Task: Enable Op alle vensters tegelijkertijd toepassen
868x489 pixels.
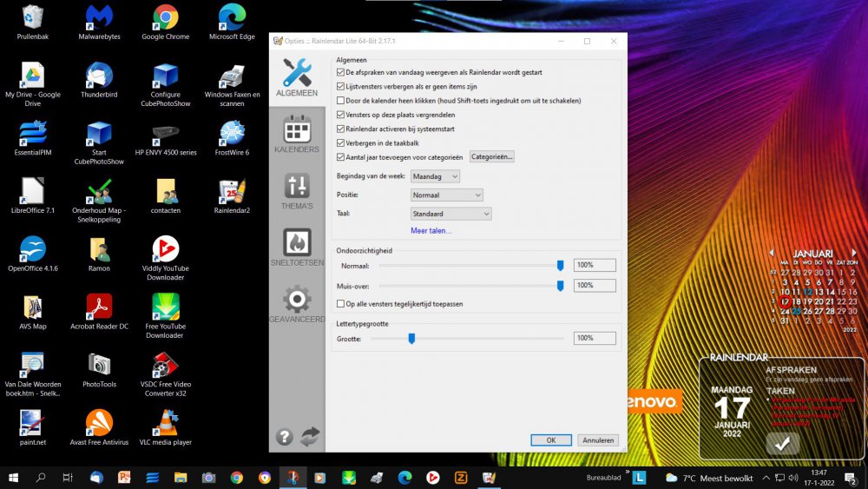Action: pyautogui.click(x=340, y=304)
